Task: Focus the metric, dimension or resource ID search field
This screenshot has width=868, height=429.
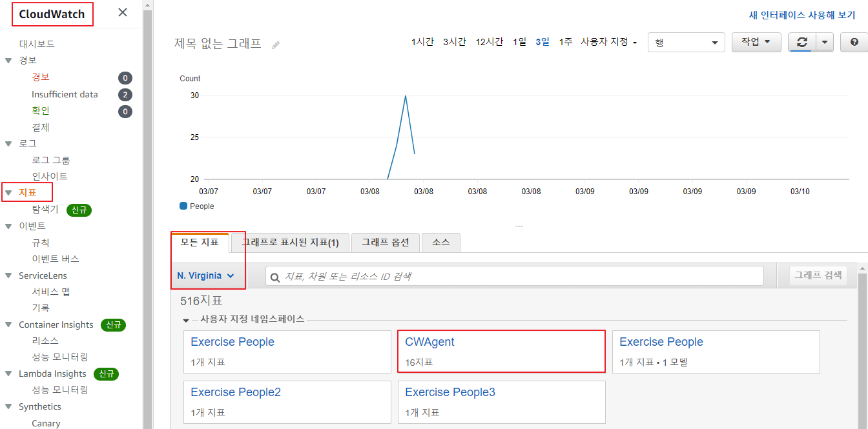Action: tap(515, 276)
